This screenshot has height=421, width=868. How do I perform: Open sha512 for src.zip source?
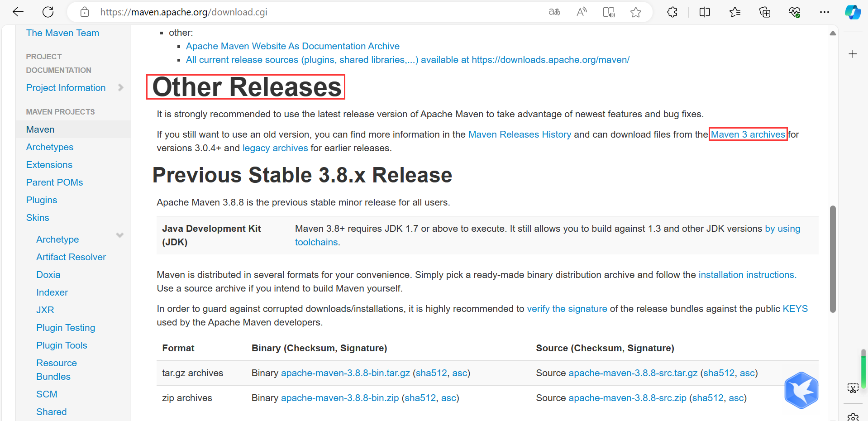(708, 398)
